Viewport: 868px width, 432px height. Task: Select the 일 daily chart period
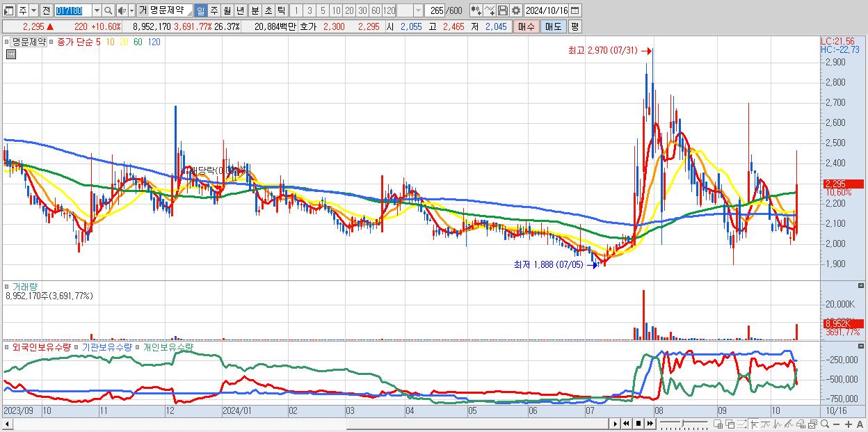[x=200, y=10]
